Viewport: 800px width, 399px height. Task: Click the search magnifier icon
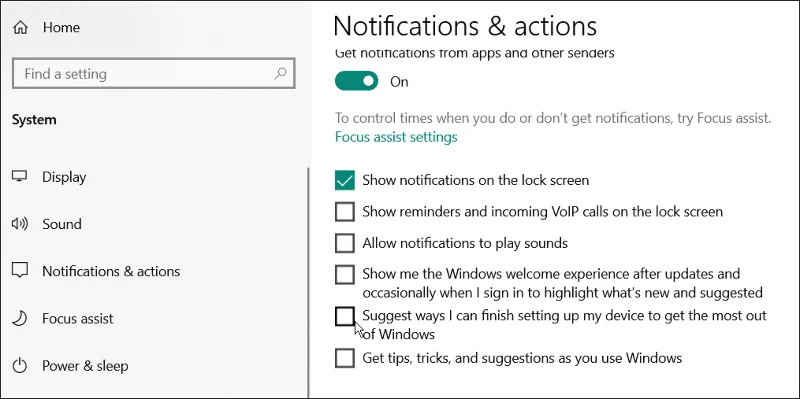(280, 74)
